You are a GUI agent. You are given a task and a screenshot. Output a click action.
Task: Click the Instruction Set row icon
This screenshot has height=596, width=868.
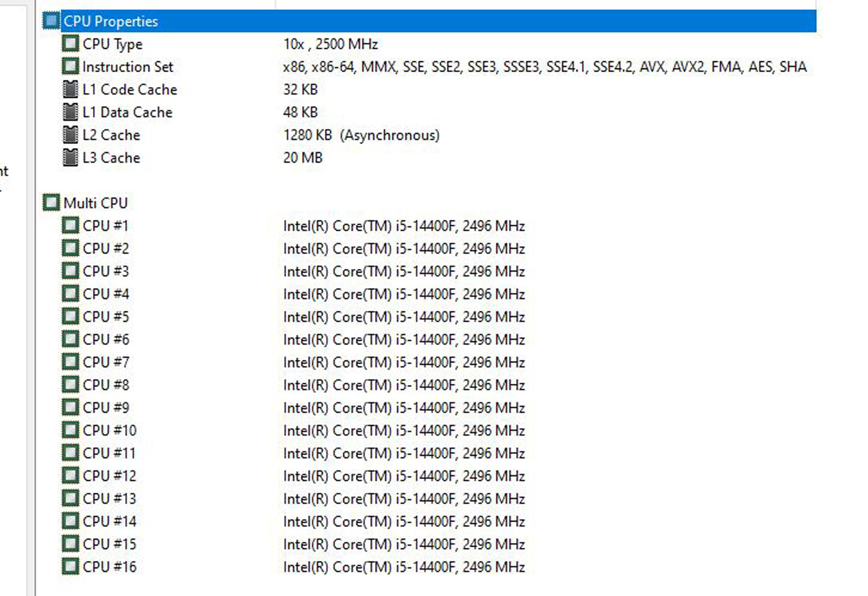click(x=71, y=66)
